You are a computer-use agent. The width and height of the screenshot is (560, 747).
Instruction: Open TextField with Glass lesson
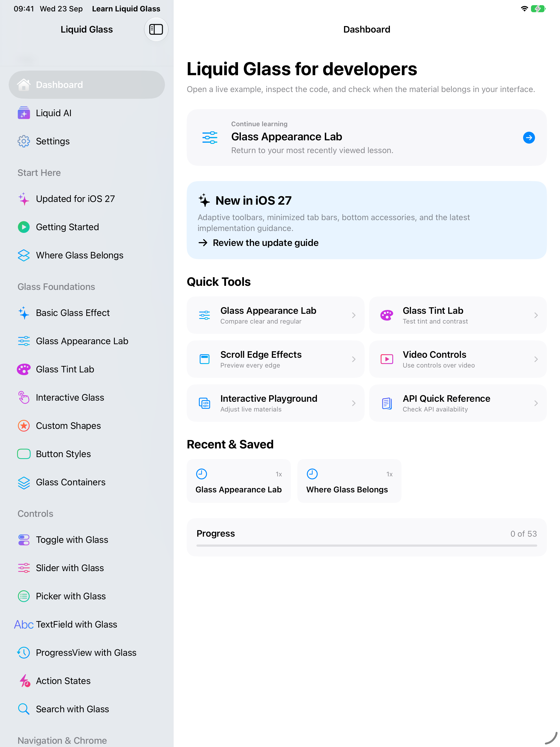tap(87, 624)
